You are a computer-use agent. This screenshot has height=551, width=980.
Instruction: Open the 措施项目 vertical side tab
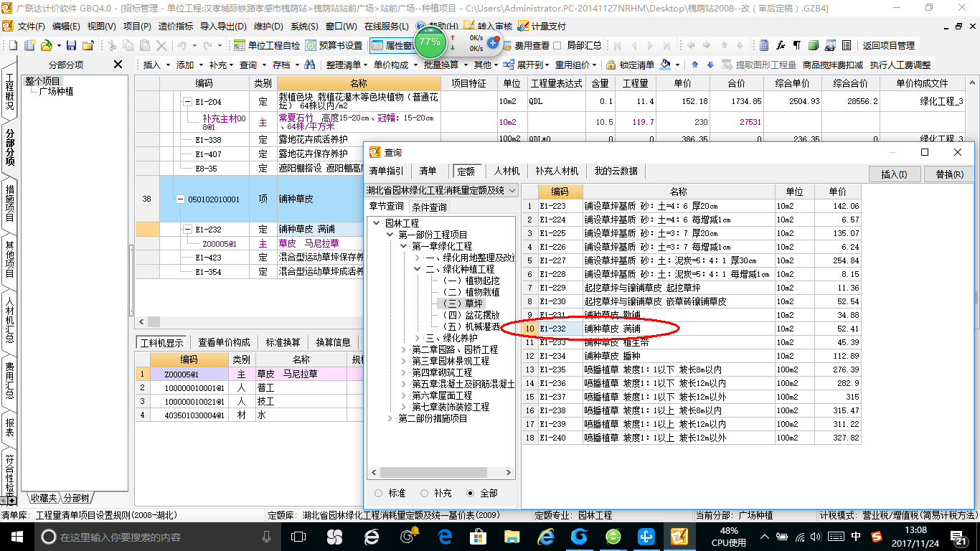pos(9,203)
